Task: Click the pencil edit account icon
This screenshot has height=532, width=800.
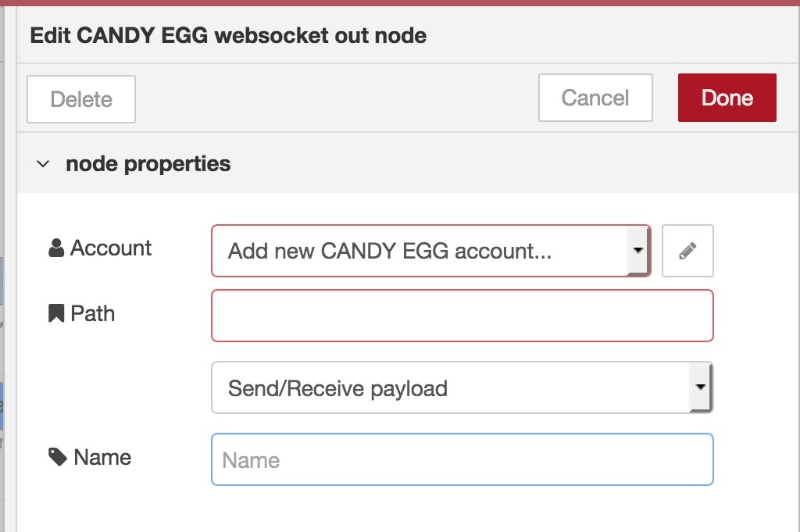Action: (x=687, y=251)
